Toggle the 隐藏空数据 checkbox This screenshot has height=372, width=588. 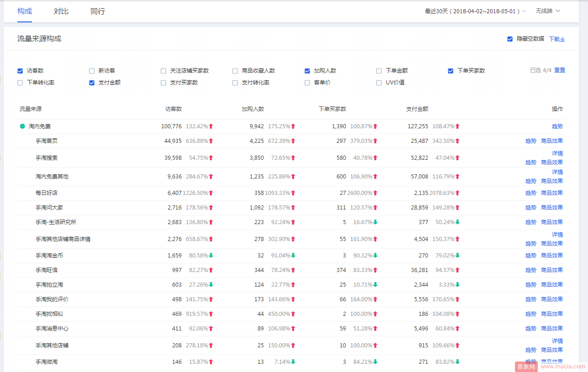point(510,39)
